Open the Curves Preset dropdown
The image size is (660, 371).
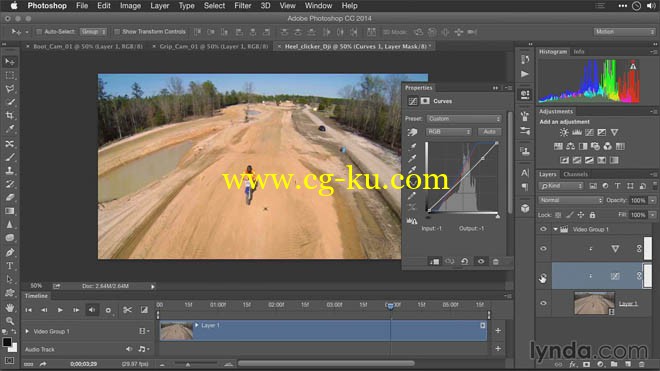(x=464, y=119)
